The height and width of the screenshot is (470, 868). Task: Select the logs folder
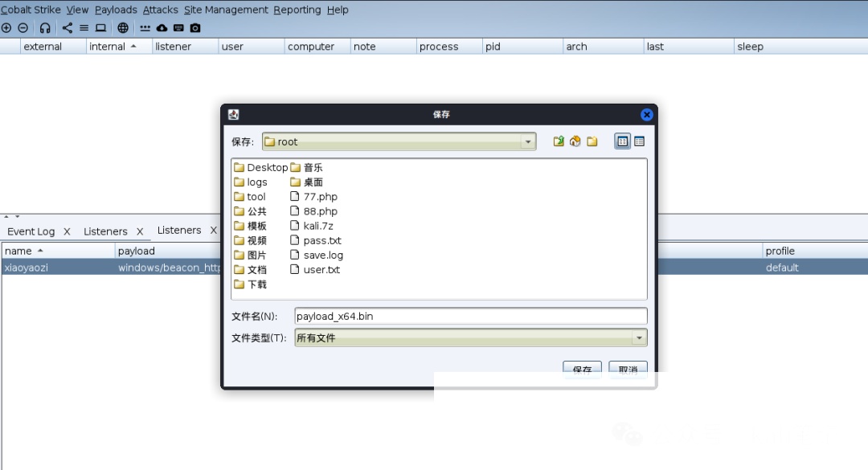tap(251, 182)
